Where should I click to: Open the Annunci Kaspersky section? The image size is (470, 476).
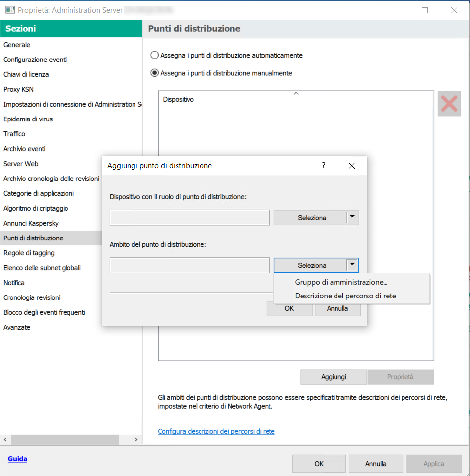pos(51,223)
